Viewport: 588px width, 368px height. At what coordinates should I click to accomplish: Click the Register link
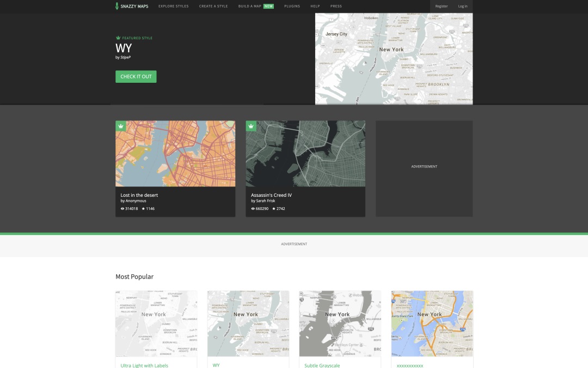tap(442, 6)
